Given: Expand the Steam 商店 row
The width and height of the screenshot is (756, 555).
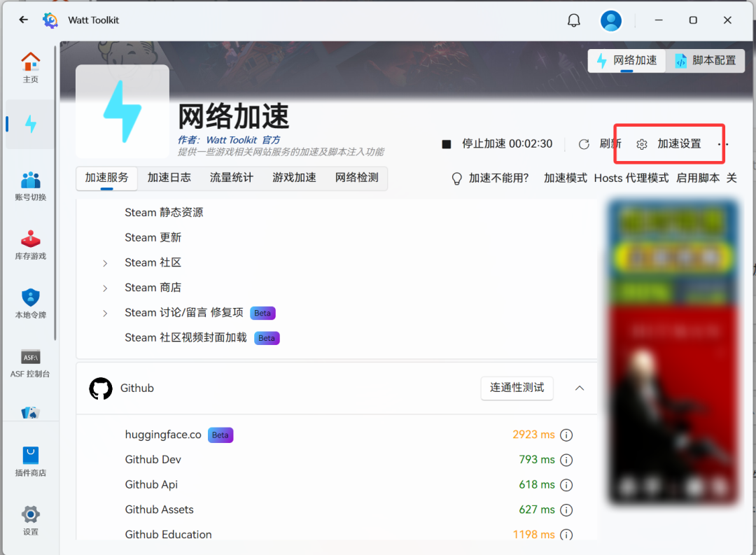Looking at the screenshot, I should (105, 288).
